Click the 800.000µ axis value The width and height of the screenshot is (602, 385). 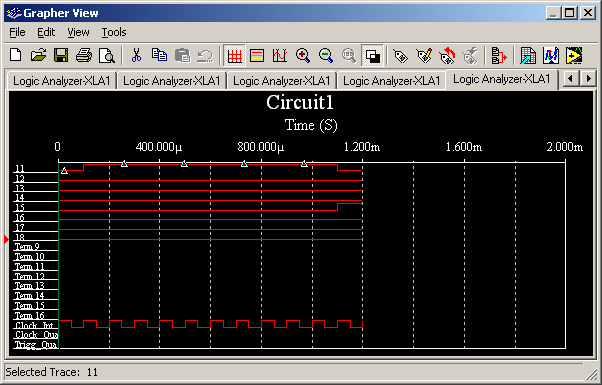pos(260,147)
